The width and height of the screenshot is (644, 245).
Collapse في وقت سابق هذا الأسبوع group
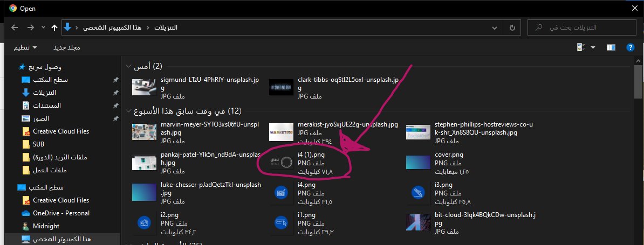[129, 111]
